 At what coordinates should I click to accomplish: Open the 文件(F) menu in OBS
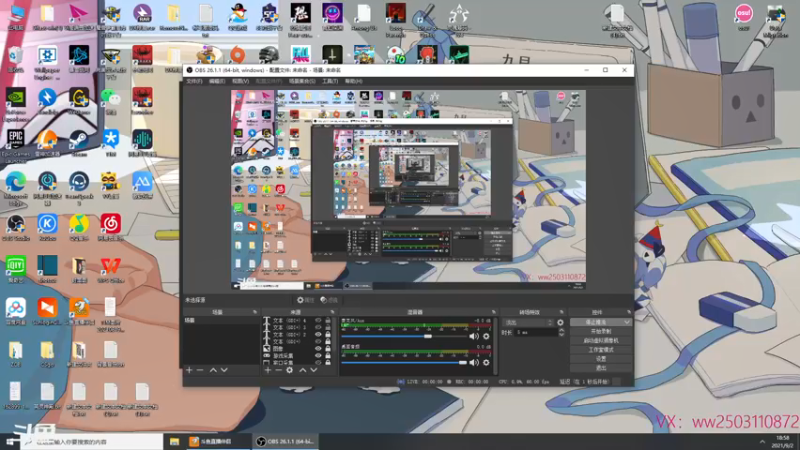[x=194, y=81]
